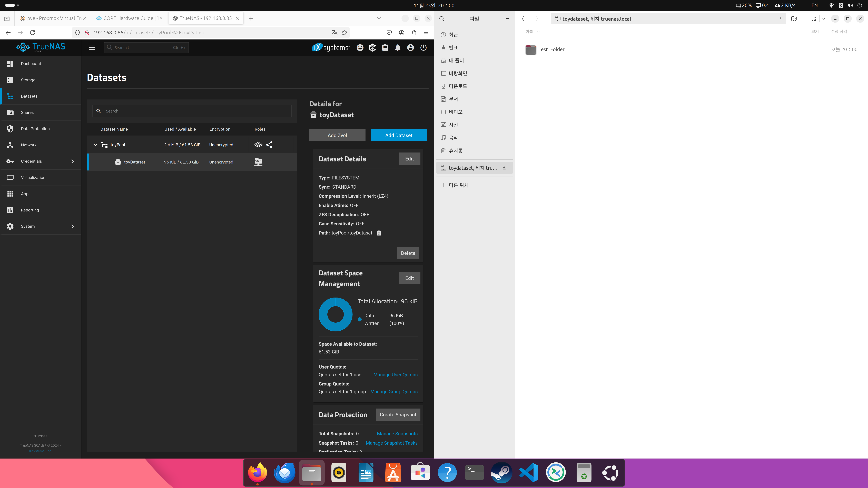Expand the System sidebar submenu
Screen dimensions: 868x488
(x=72, y=226)
